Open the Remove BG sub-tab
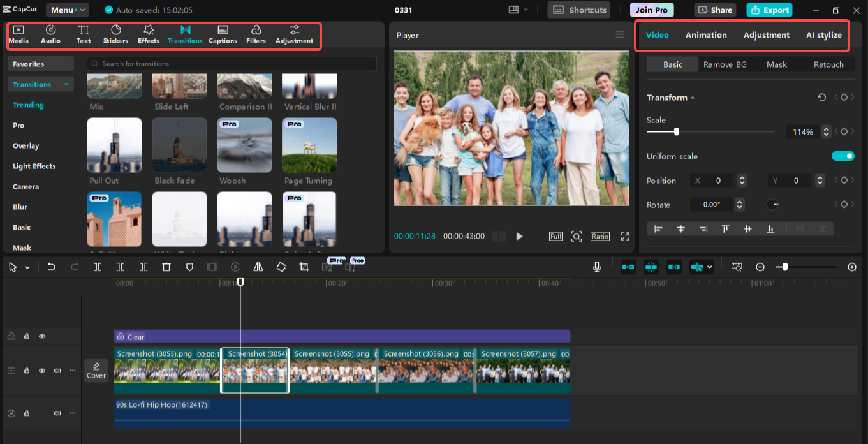Image resolution: width=868 pixels, height=444 pixels. pyautogui.click(x=725, y=64)
